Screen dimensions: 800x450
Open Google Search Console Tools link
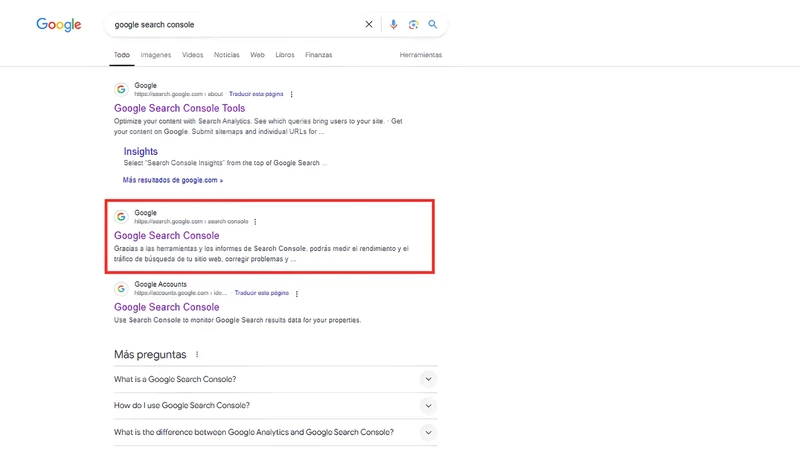pyautogui.click(x=180, y=108)
